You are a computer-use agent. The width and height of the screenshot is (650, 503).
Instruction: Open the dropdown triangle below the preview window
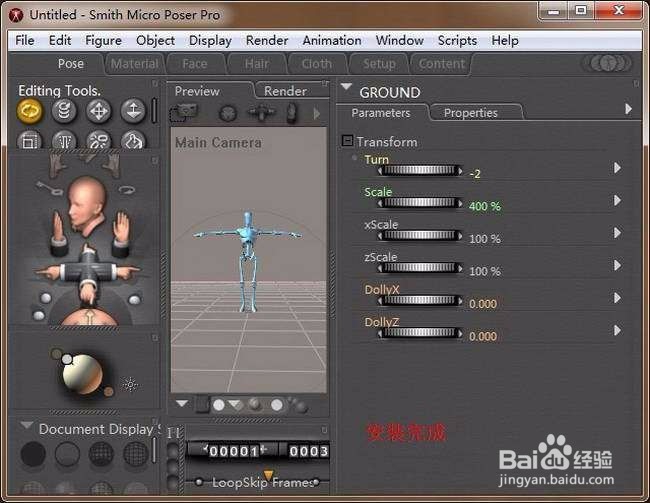[182, 403]
